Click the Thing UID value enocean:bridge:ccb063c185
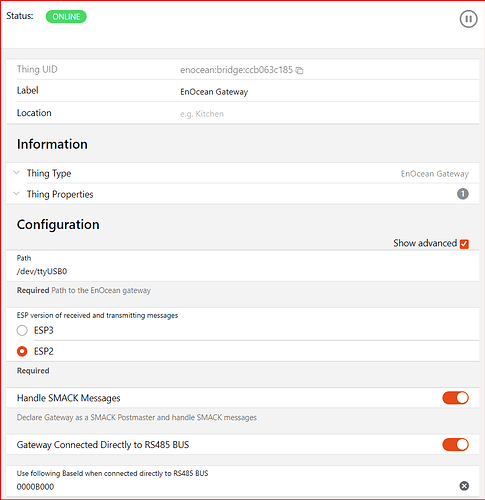 (x=236, y=70)
